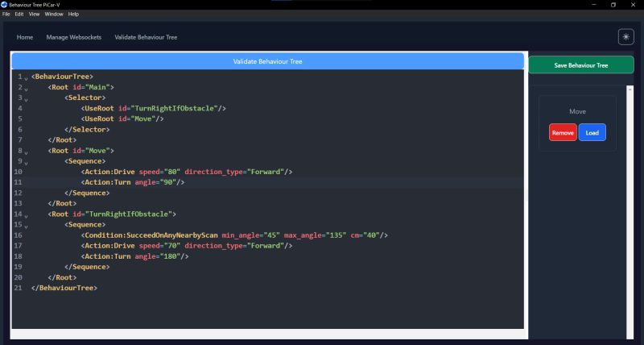Click Condition:SucceedOnAnyNearbyScan text
The image size is (644, 345).
tap(151, 235)
